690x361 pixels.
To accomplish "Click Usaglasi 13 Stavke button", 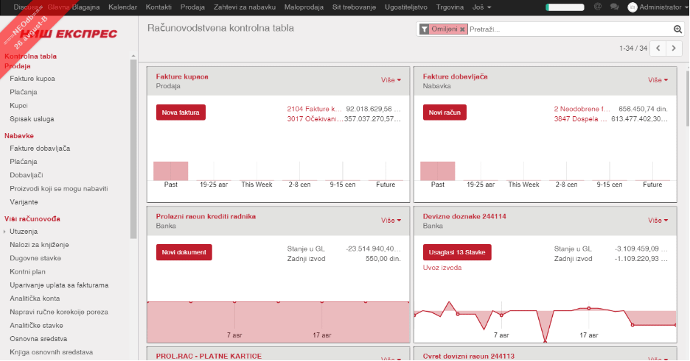I will pos(457,252).
